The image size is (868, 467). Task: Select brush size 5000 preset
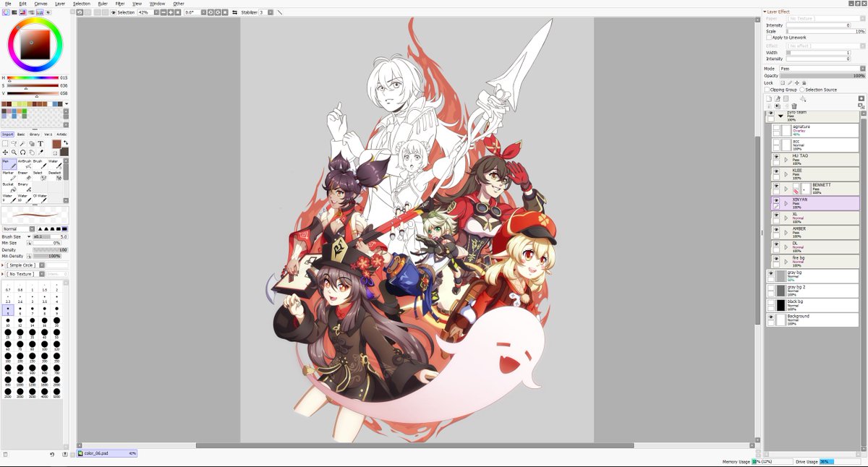56,393
